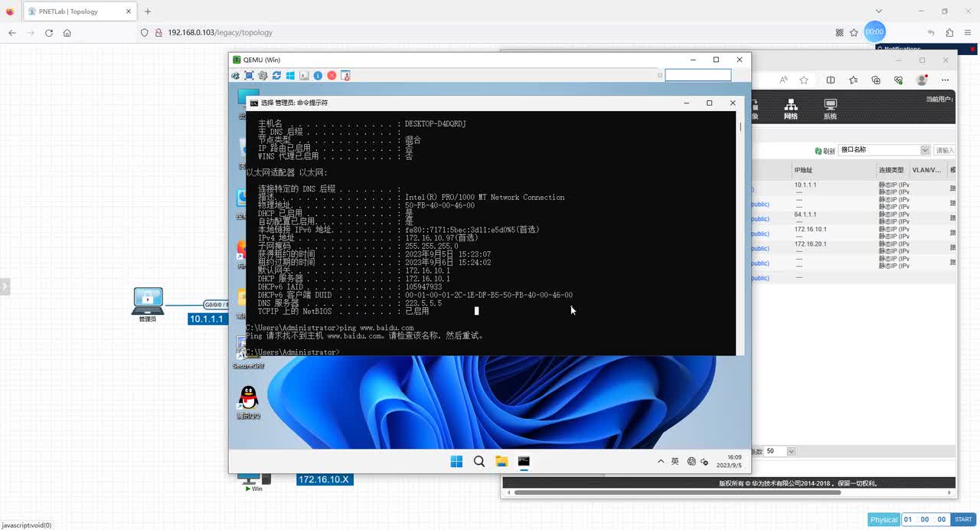Click the QEMU refresh icon
Image resolution: width=980 pixels, height=530 pixels.
pyautogui.click(x=276, y=76)
